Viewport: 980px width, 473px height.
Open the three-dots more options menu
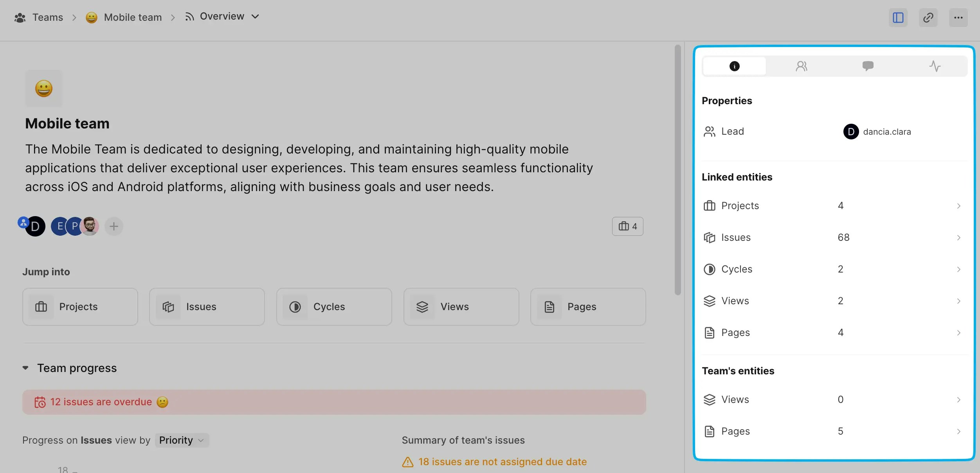958,18
